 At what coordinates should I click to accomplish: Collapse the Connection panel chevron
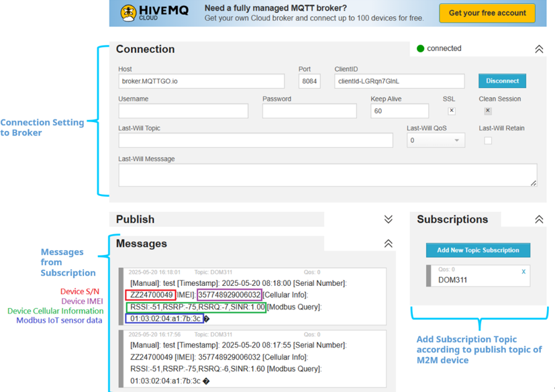(538, 49)
